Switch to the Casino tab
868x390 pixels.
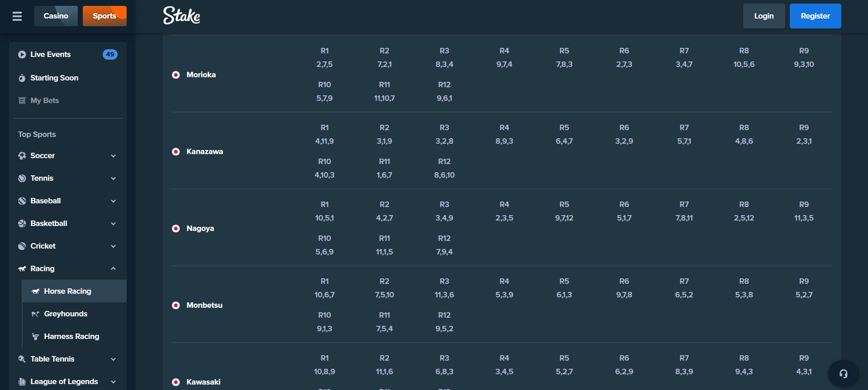pyautogui.click(x=56, y=15)
